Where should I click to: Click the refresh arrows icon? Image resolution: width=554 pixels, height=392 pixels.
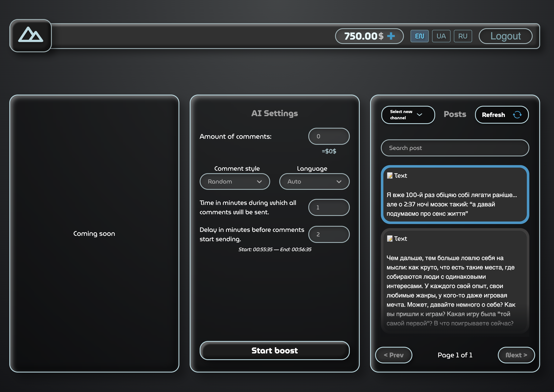point(517,115)
